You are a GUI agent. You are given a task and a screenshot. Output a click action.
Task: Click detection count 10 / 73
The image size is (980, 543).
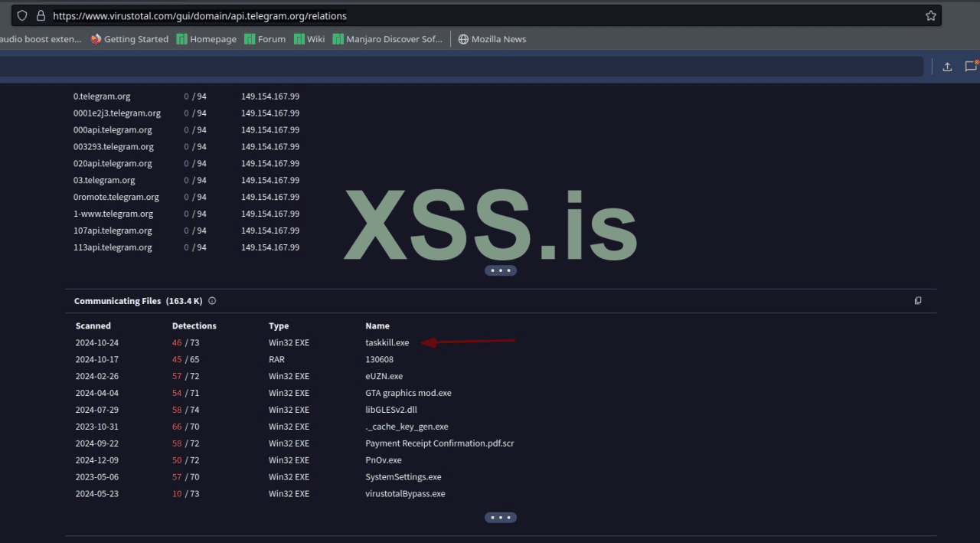[186, 495]
